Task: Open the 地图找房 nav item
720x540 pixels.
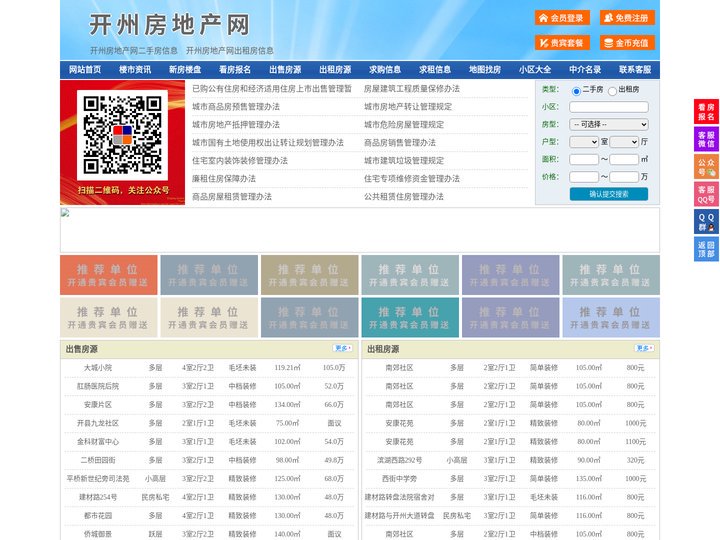Action: pos(485,70)
